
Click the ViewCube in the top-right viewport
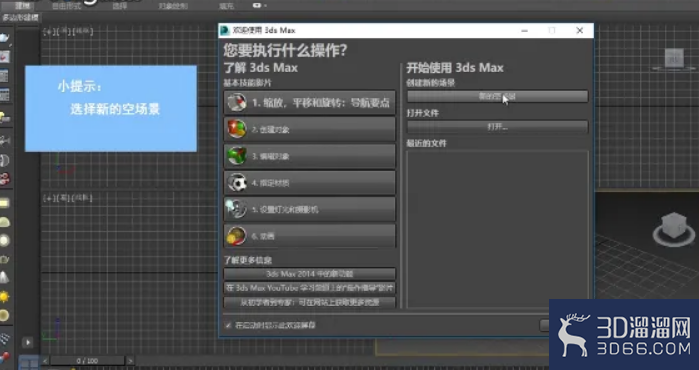674,59
